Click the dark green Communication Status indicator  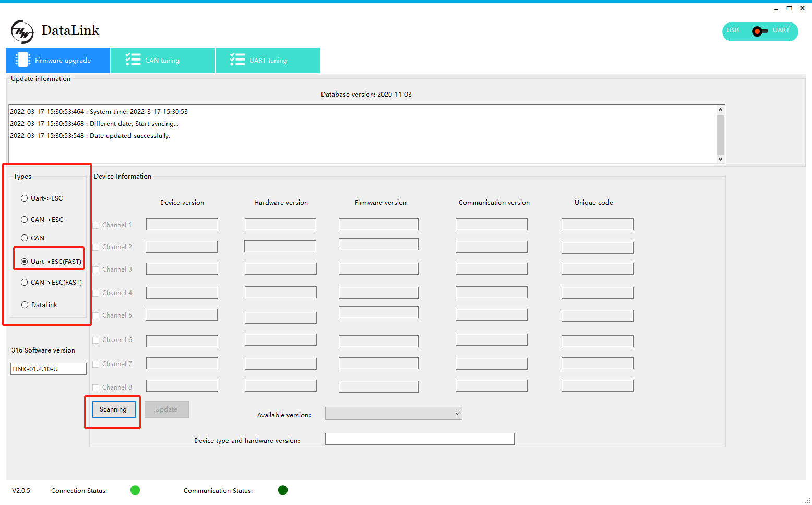[283, 490]
